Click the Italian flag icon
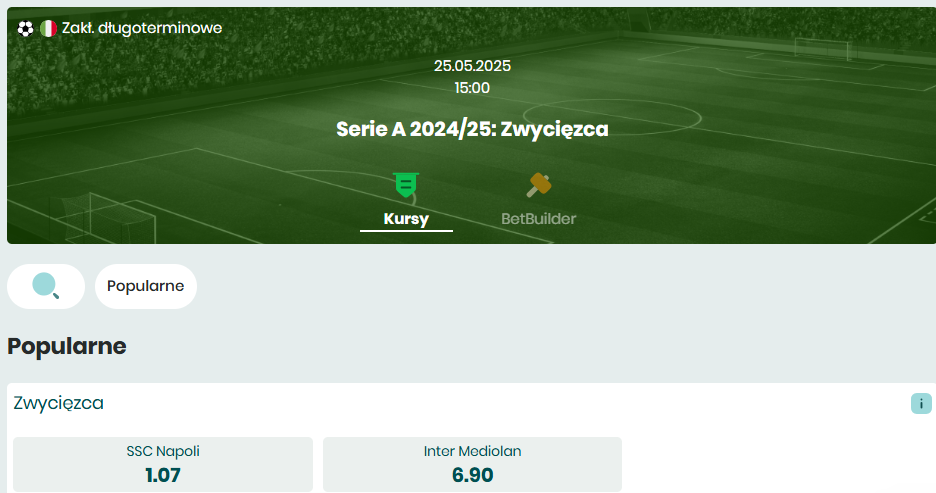Screen dimensions: 936x493 (x=48, y=28)
